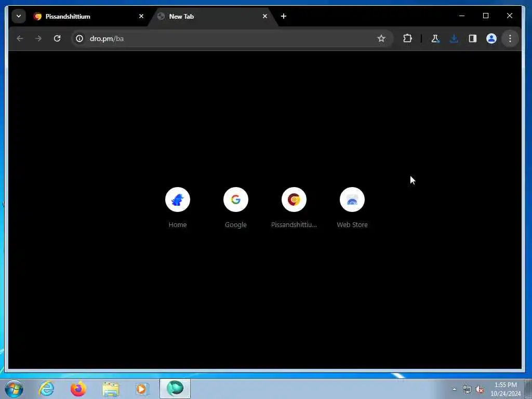
Task: Open the Windows Start menu
Action: pos(14,389)
